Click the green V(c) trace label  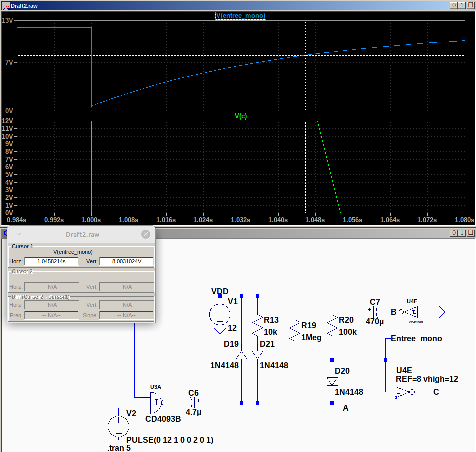click(x=241, y=116)
